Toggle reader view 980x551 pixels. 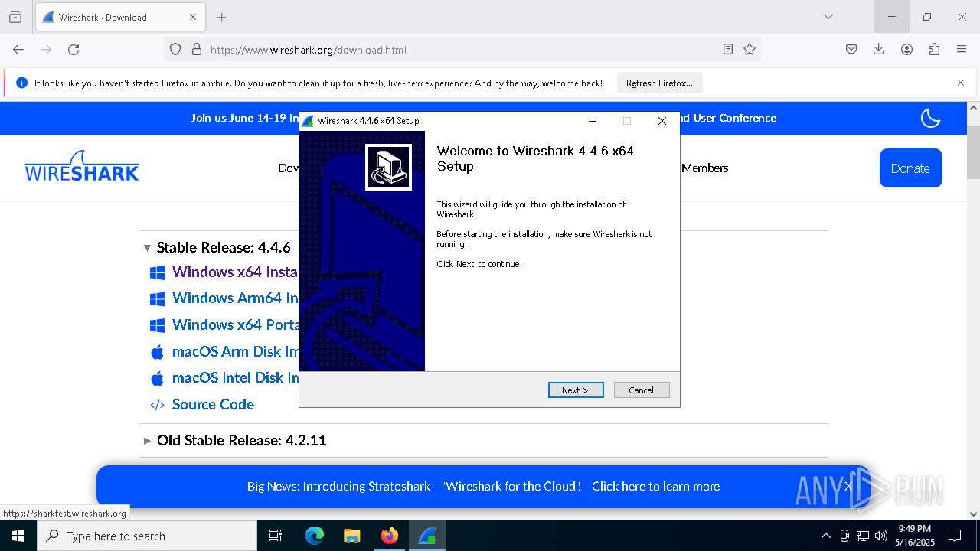point(728,49)
